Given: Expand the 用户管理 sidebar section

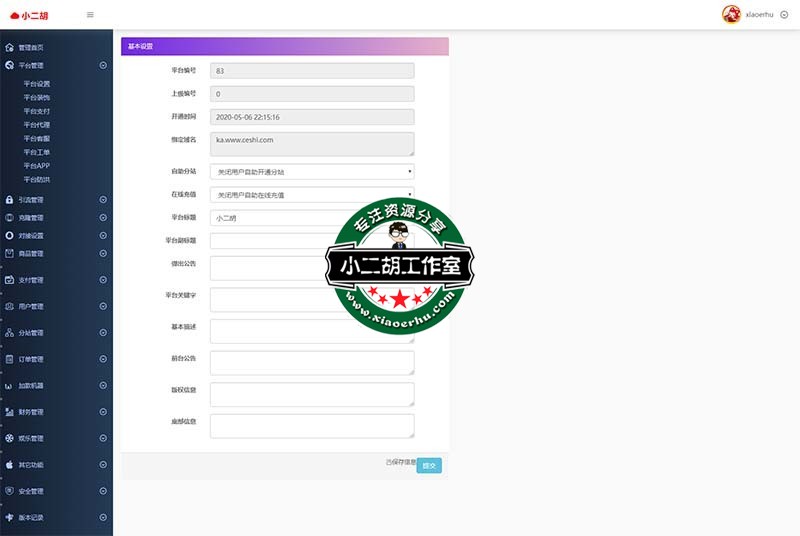Looking at the screenshot, I should tap(103, 306).
